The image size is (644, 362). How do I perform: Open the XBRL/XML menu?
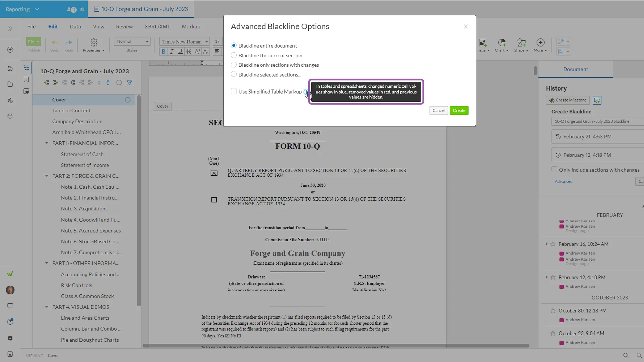[x=157, y=27]
